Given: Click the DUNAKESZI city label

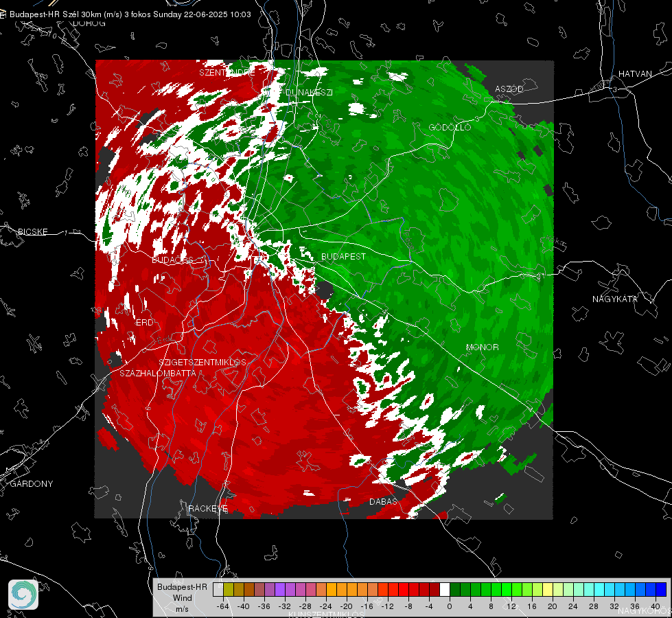Looking at the screenshot, I should 309,92.
